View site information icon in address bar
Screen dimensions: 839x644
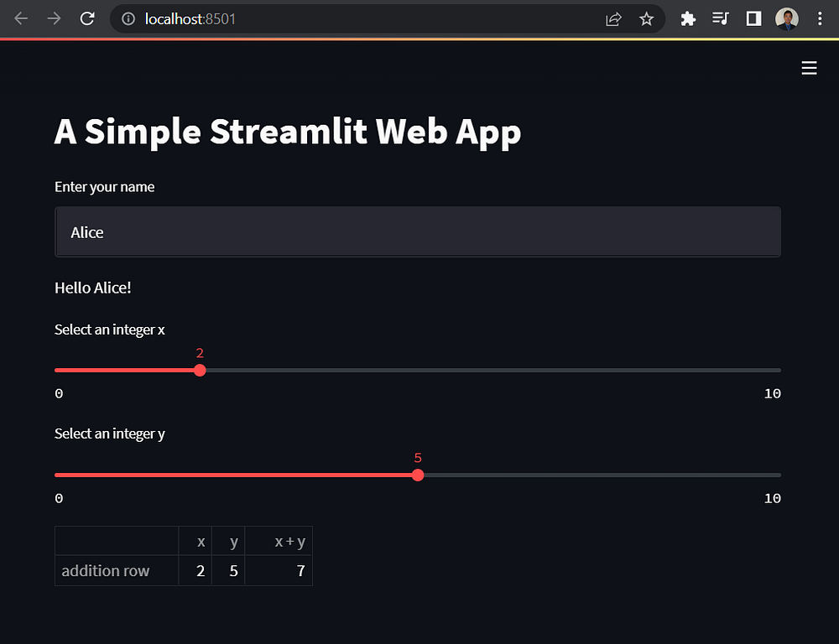coord(128,18)
